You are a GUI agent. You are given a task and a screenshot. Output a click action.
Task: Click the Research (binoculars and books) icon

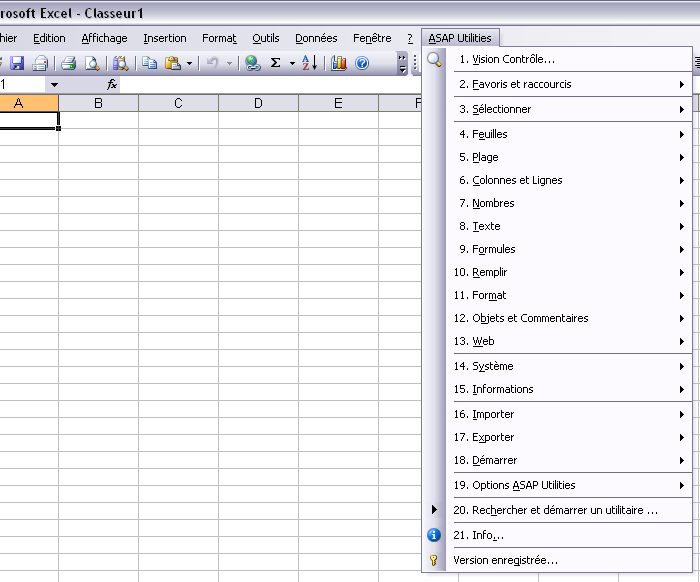[121, 63]
